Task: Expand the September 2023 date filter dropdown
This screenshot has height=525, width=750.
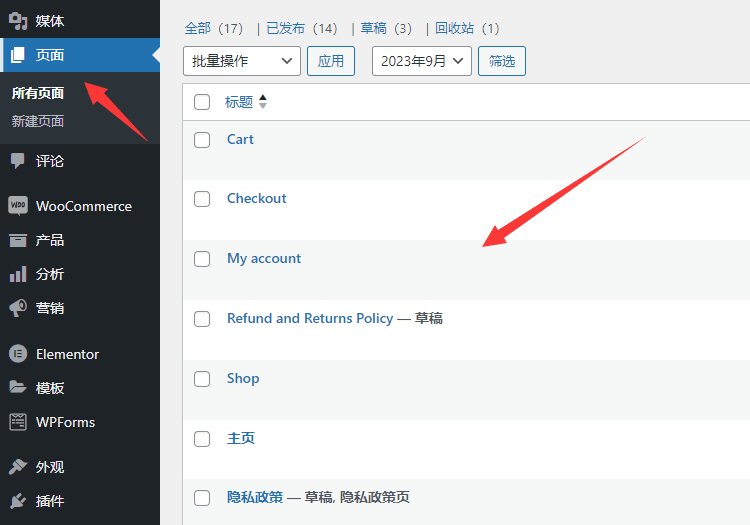Action: pyautogui.click(x=421, y=61)
